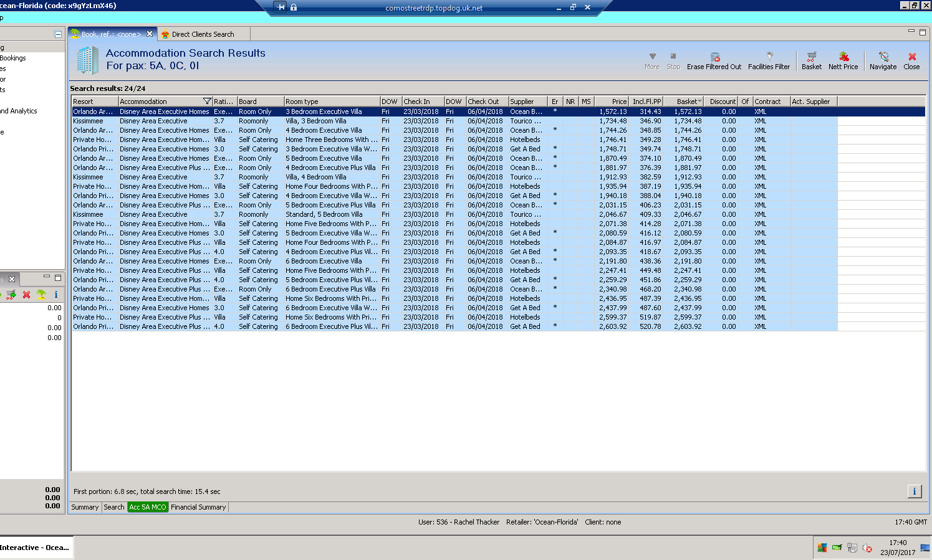Minimize the main editor area pane
The height and width of the screenshot is (560, 932).
(x=911, y=31)
